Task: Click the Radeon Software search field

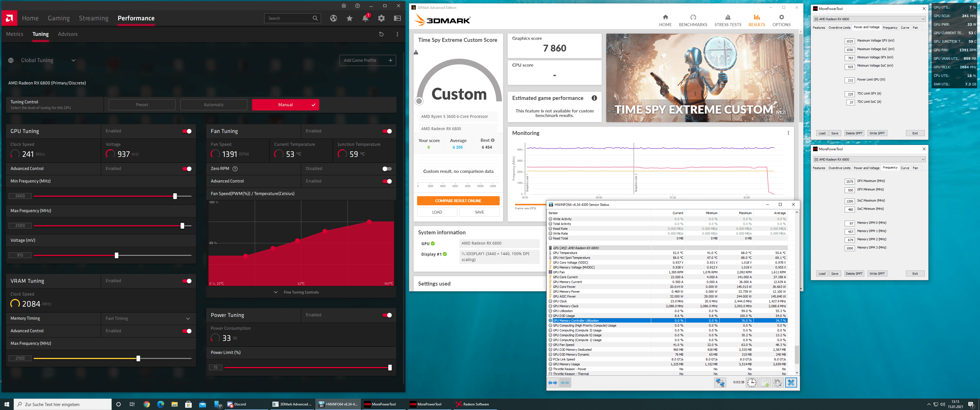Action: (292, 18)
